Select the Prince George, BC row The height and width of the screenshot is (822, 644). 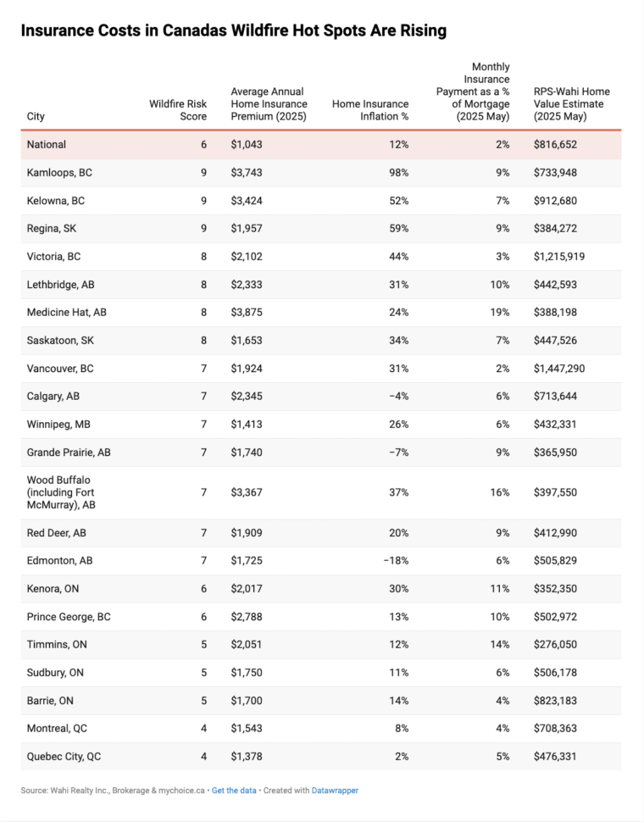point(321,617)
